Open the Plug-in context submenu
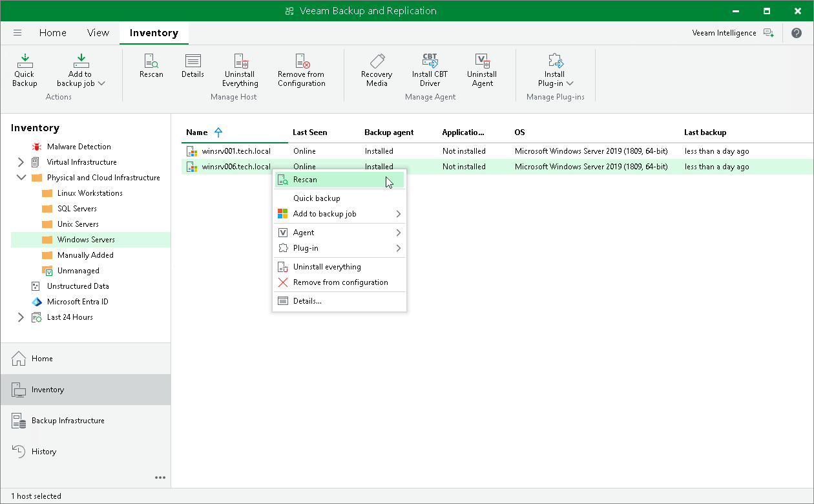The height and width of the screenshot is (504, 814). pyautogui.click(x=339, y=248)
